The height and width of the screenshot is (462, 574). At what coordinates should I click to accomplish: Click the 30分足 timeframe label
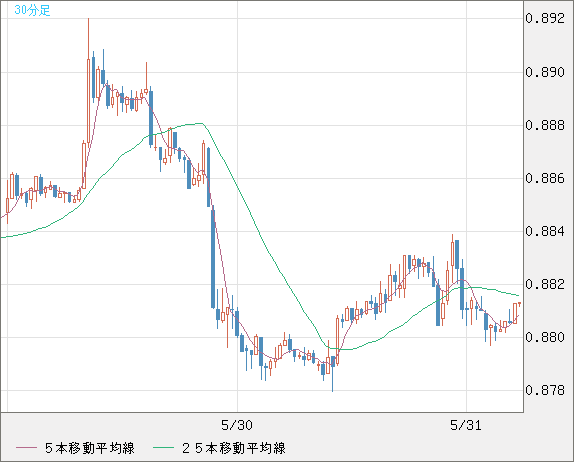coord(32,10)
